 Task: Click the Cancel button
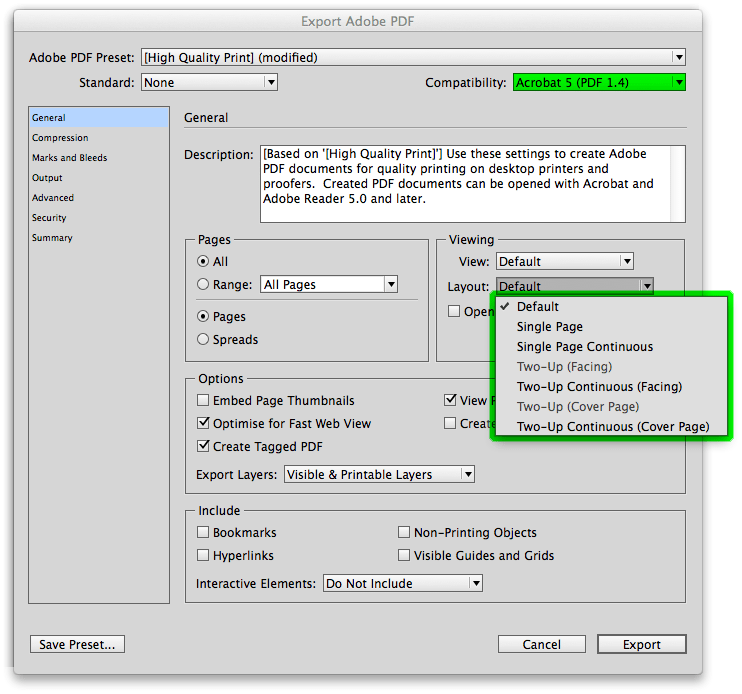point(541,644)
